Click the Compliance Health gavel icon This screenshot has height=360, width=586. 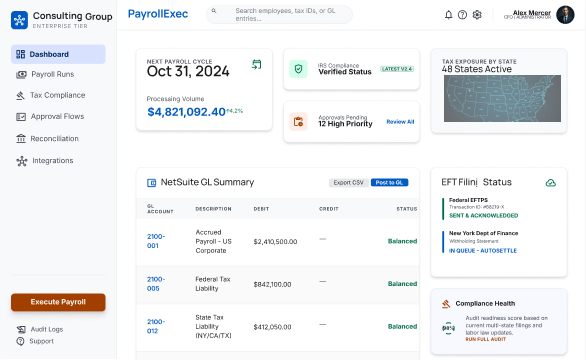coord(446,304)
